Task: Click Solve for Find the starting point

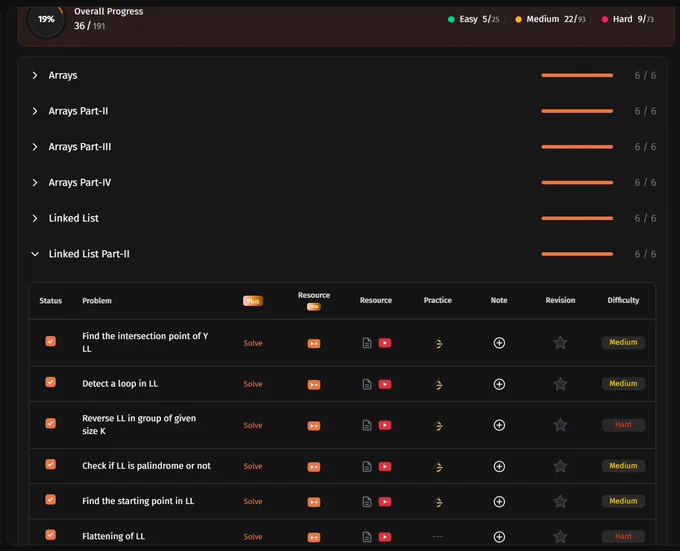Action: click(253, 501)
